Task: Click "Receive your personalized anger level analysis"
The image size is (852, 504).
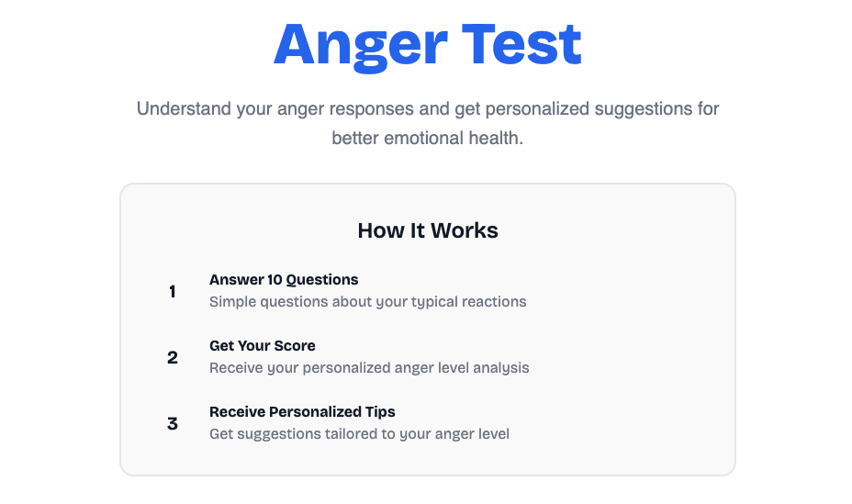Action: pos(369,367)
